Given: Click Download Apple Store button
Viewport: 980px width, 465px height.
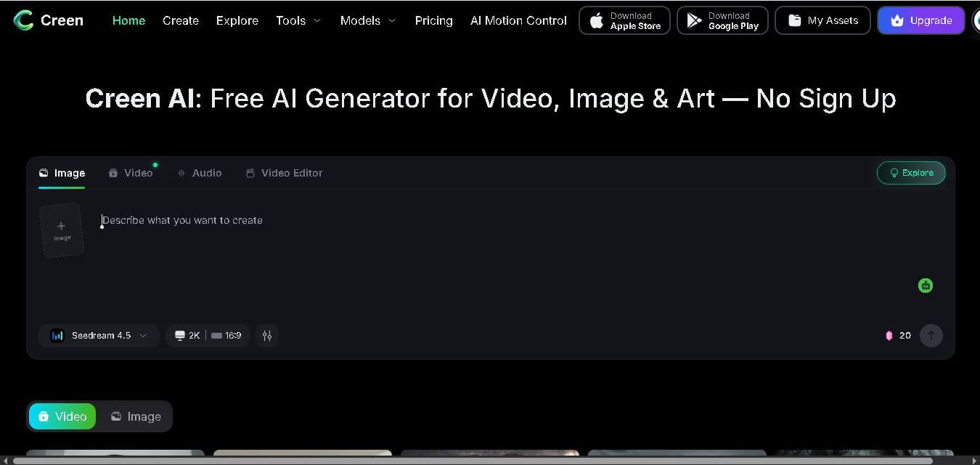Looking at the screenshot, I should click(624, 20).
